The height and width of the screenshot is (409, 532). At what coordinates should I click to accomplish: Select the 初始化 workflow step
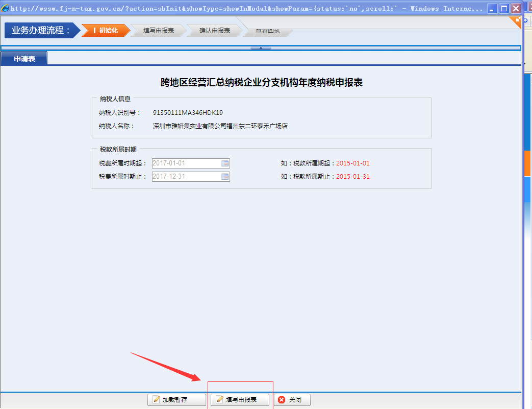click(x=106, y=31)
